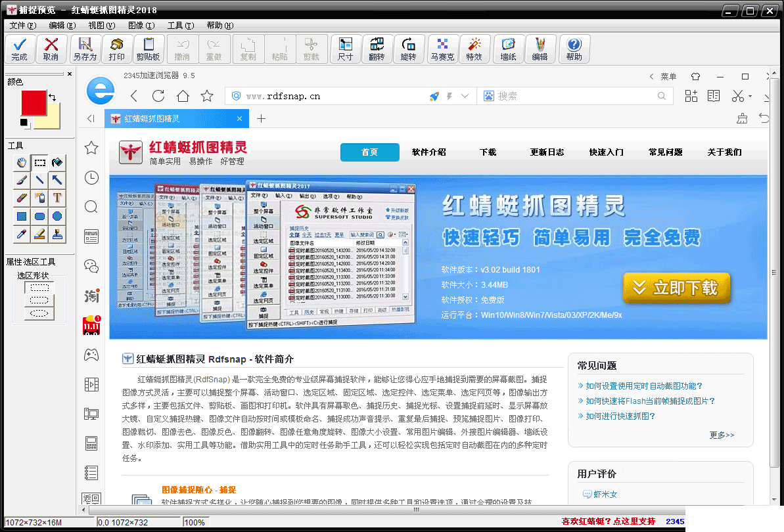Select the paintbrush tool
Screen dimensions: 784x532
coord(22,181)
